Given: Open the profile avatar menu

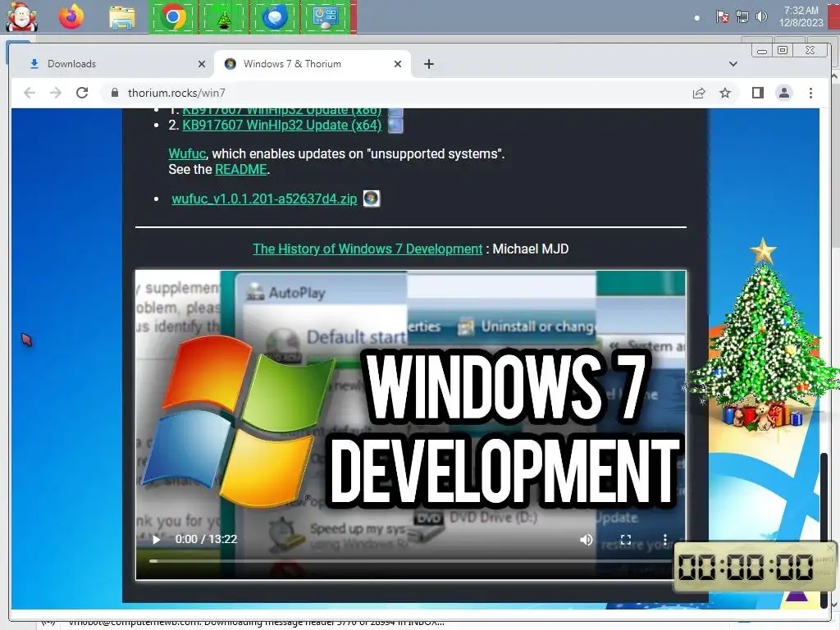Looking at the screenshot, I should (783, 94).
